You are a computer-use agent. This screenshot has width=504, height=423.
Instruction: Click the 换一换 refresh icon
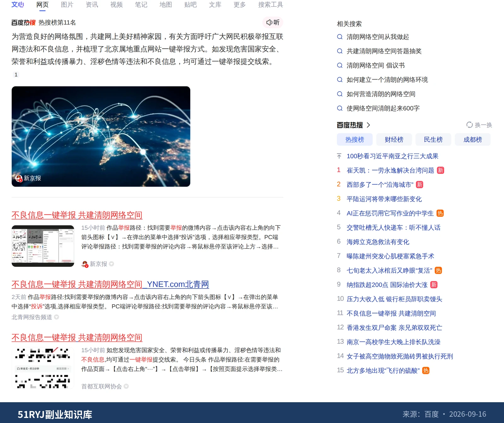point(470,125)
